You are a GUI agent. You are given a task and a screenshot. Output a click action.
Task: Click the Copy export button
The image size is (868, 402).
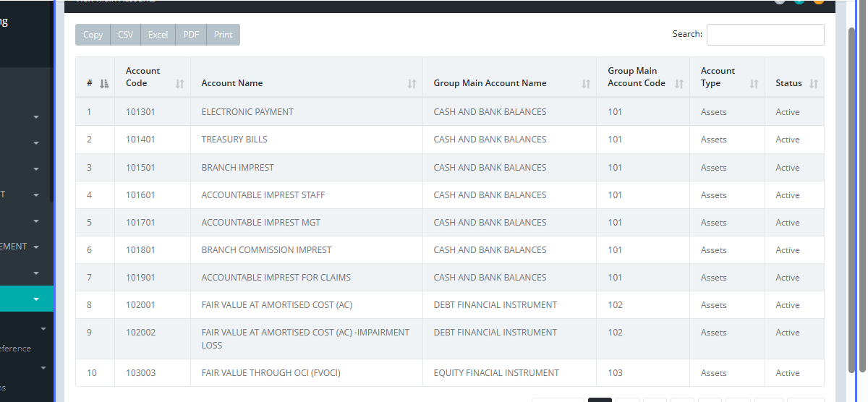click(x=93, y=35)
